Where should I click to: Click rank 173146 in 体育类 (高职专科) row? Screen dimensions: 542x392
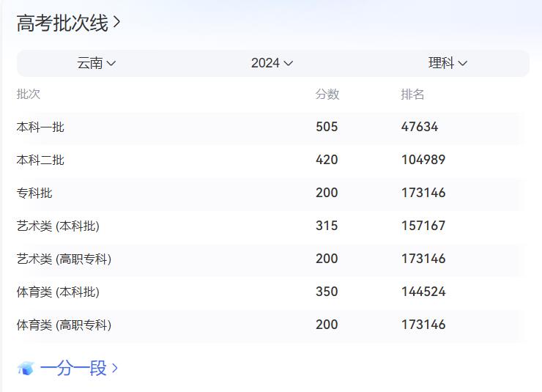click(x=423, y=325)
